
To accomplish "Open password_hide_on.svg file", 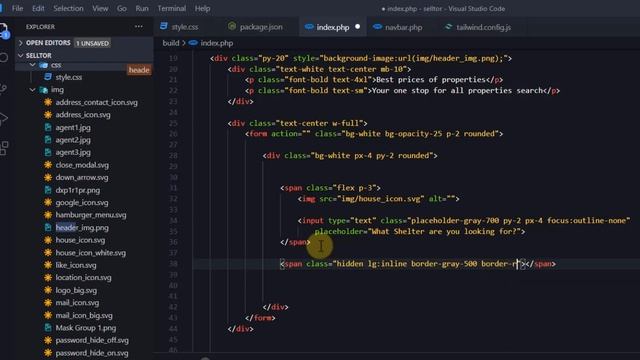I will (x=92, y=353).
